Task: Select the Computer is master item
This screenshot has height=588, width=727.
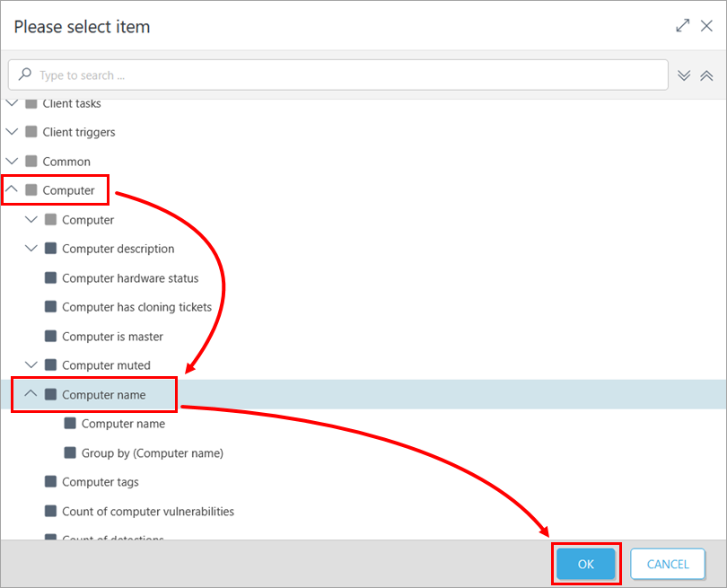Action: click(x=112, y=337)
